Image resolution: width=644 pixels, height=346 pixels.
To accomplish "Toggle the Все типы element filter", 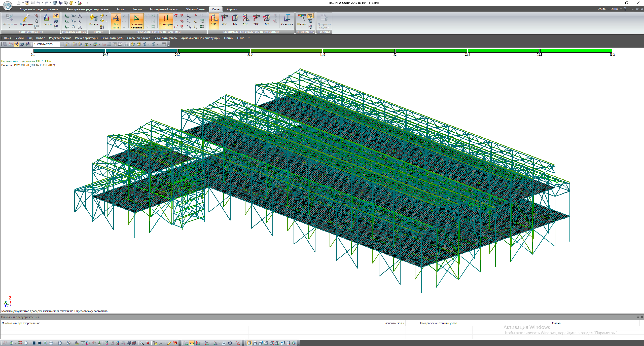I will pos(116,21).
